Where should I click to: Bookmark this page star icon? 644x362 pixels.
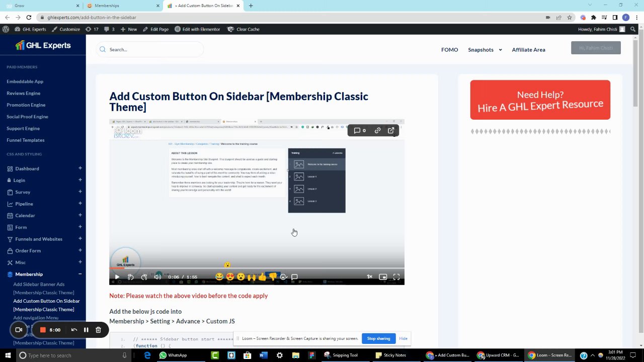(x=570, y=17)
